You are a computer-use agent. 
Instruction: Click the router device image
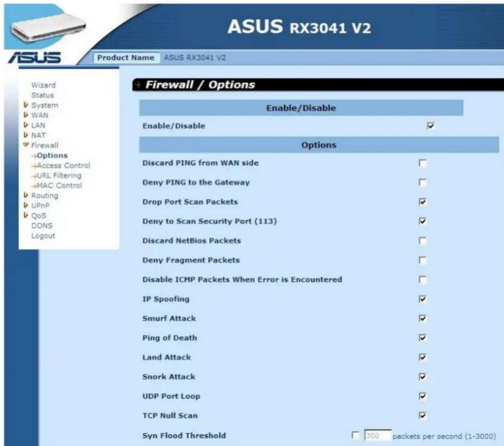coord(48,28)
